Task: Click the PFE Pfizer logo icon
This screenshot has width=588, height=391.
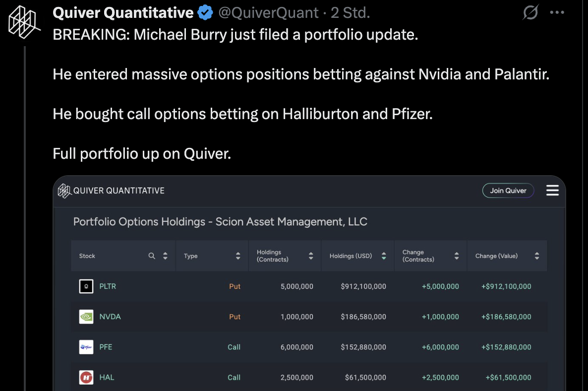Action: (86, 347)
